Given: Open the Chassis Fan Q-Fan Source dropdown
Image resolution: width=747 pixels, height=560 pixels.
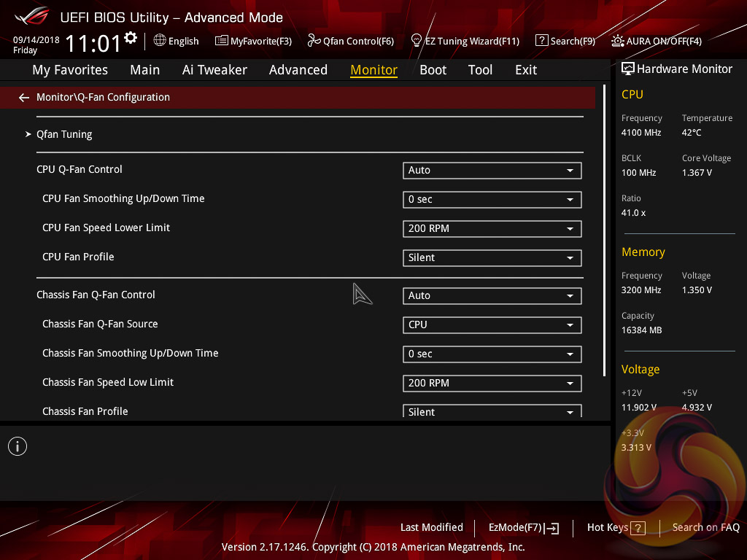Looking at the screenshot, I should (492, 325).
